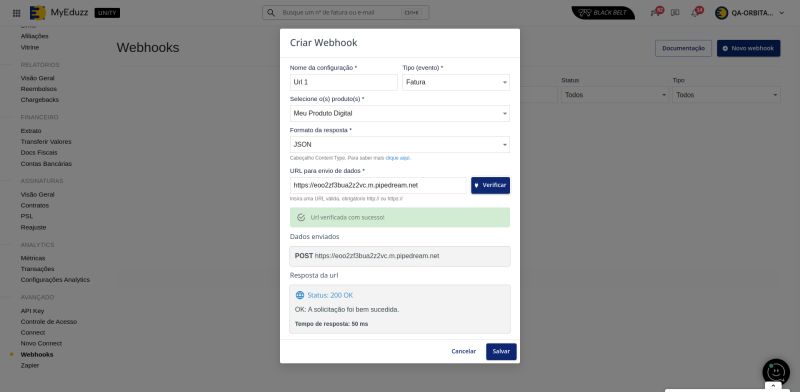
Task: Click the Verificar button
Action: [x=490, y=185]
